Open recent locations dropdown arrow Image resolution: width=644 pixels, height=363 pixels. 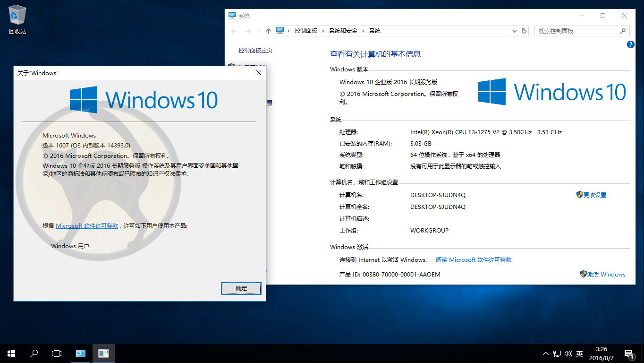(259, 31)
